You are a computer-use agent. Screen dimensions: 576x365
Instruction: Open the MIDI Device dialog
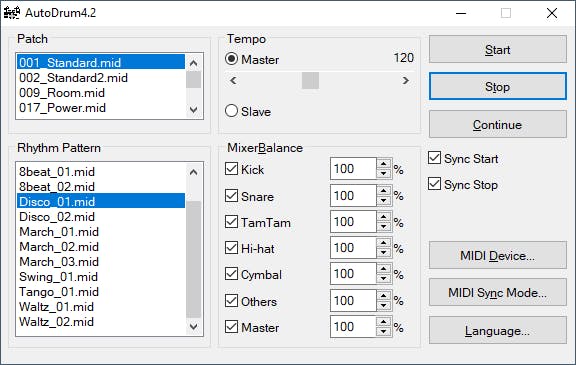[x=498, y=255]
